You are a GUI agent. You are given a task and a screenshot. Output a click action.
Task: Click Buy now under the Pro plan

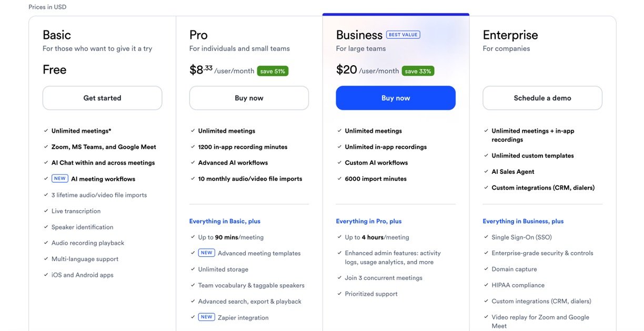pyautogui.click(x=249, y=98)
